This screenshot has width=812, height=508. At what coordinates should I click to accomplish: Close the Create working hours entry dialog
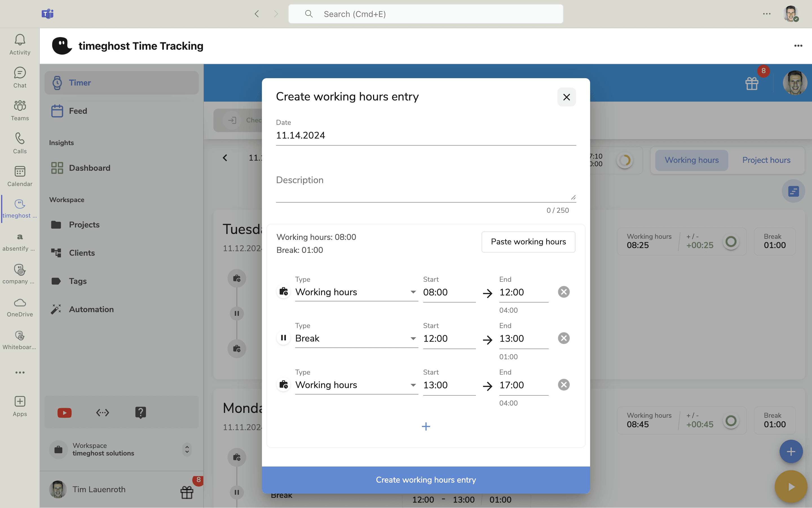(x=566, y=97)
